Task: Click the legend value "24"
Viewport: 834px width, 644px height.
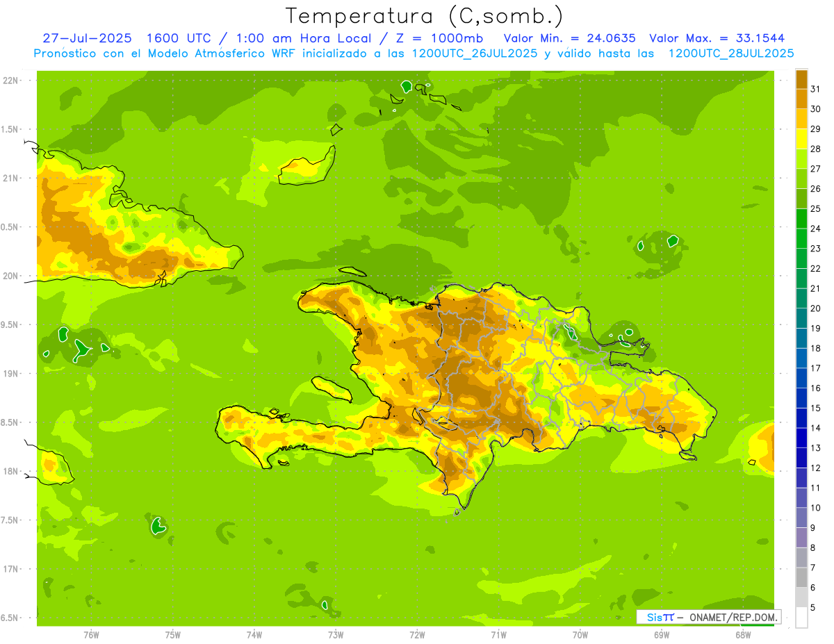Action: (x=815, y=229)
